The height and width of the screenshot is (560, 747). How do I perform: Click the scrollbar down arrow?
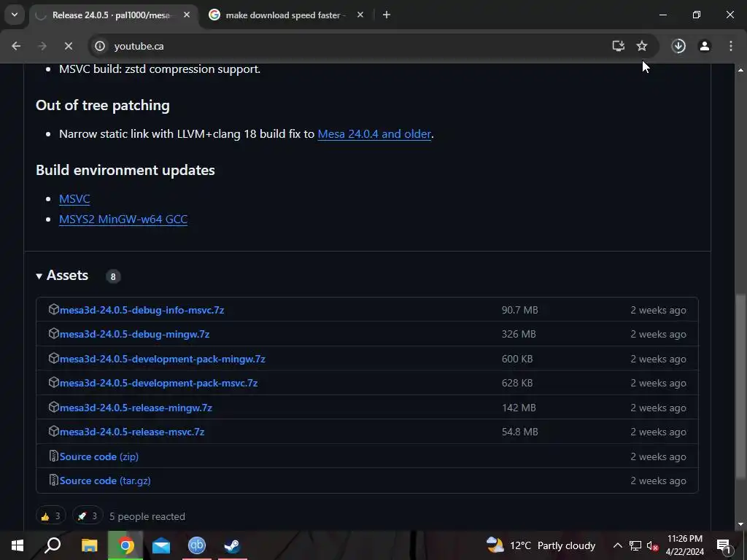[x=740, y=524]
